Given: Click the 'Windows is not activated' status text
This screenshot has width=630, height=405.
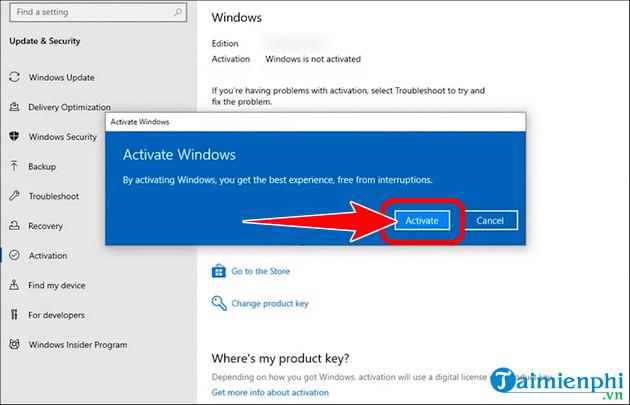Looking at the screenshot, I should point(313,59).
